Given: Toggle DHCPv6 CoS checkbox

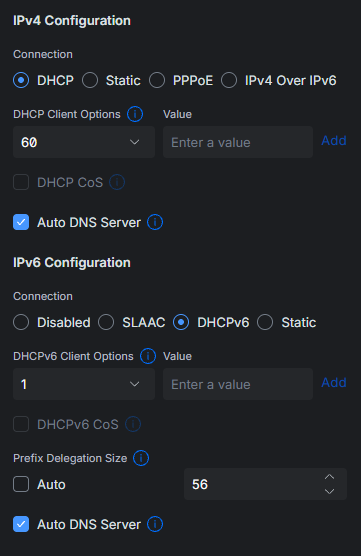Looking at the screenshot, I should pos(21,424).
